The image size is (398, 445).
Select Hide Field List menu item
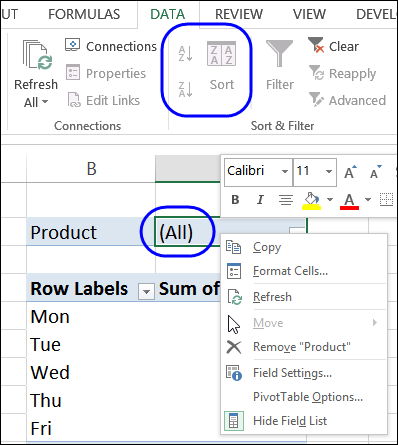(304, 421)
